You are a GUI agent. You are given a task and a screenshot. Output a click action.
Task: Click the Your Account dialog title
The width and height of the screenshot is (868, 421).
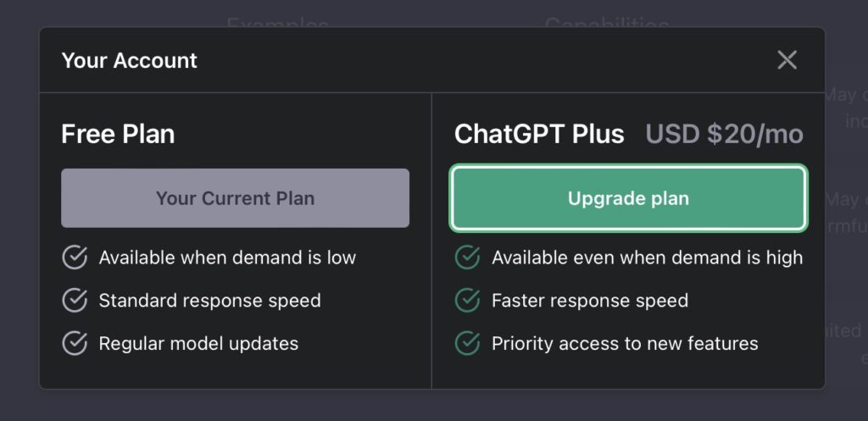(x=129, y=60)
